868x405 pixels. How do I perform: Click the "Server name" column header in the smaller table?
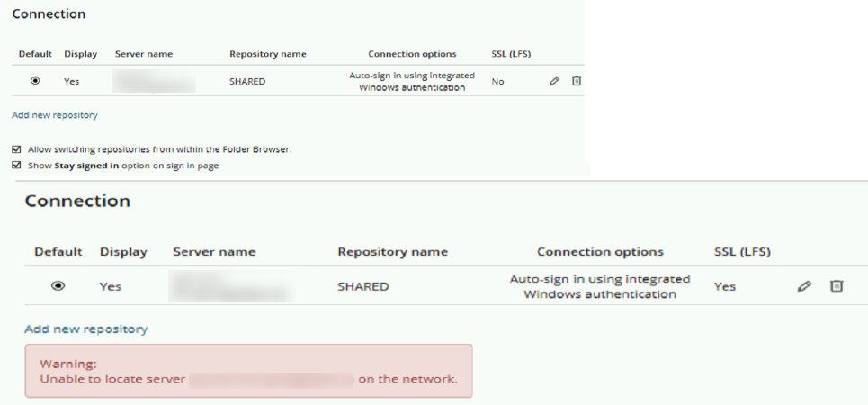point(144,54)
